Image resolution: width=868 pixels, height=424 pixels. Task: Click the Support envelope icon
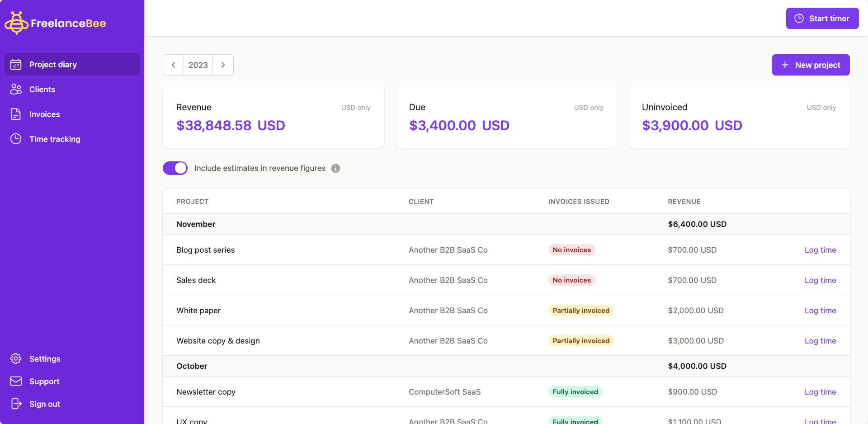tap(16, 382)
